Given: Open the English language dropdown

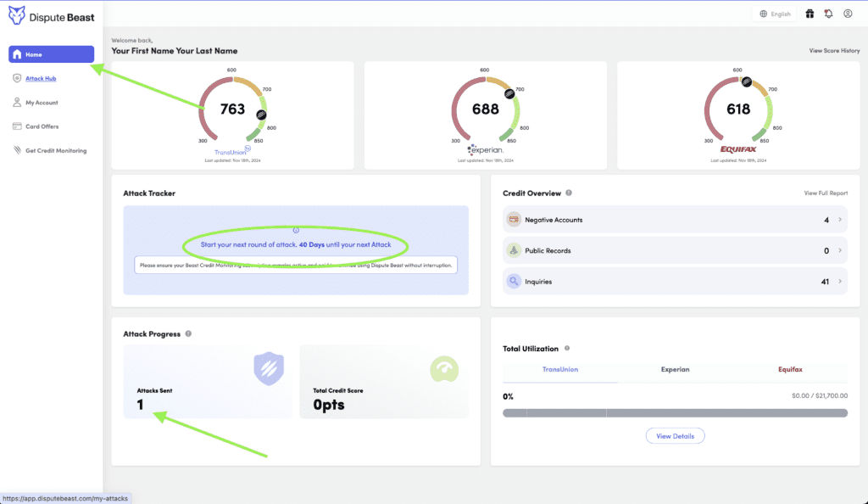Looking at the screenshot, I should (x=775, y=14).
